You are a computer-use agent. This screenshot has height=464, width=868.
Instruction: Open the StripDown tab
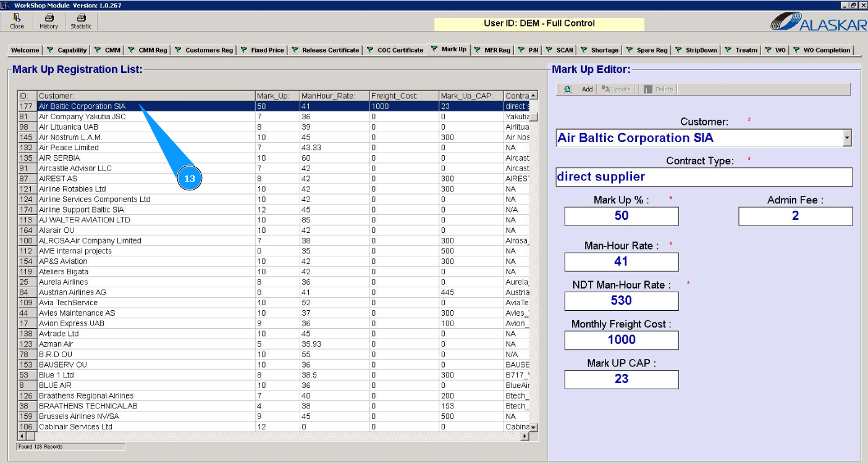tap(696, 50)
